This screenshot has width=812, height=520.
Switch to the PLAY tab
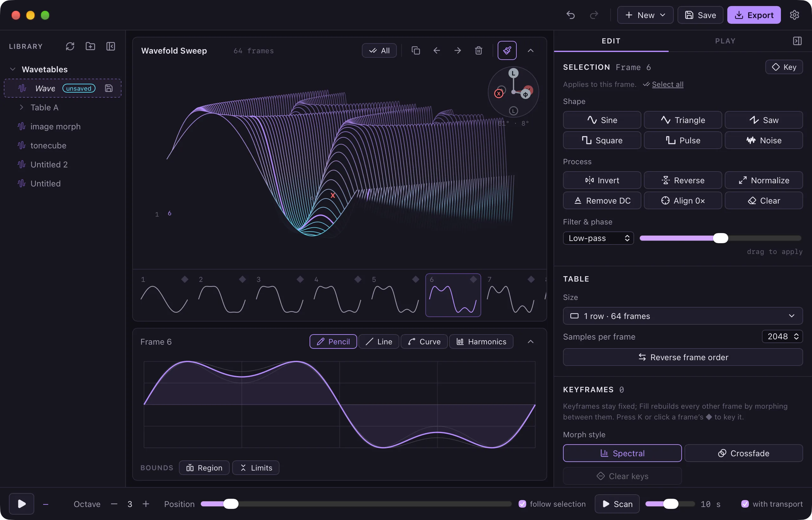(x=725, y=41)
